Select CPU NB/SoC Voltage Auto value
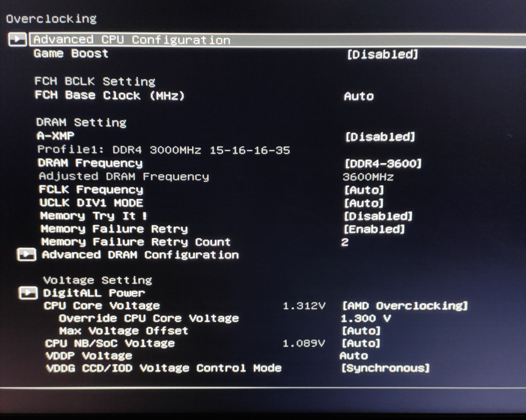This screenshot has height=420, width=526. (x=361, y=343)
